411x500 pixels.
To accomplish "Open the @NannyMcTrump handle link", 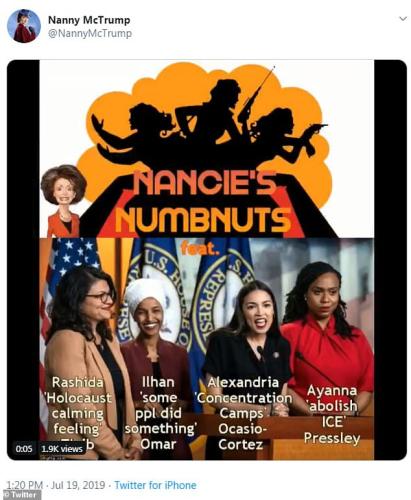I will point(90,34).
